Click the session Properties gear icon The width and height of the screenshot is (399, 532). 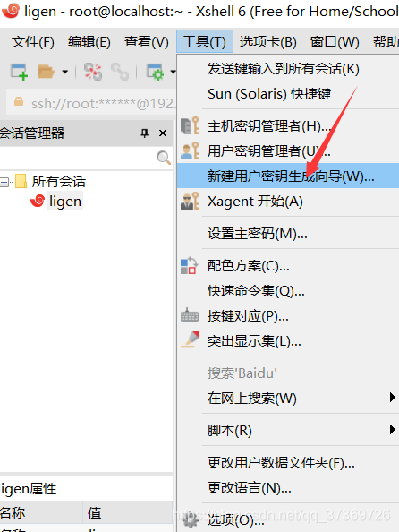pyautogui.click(x=155, y=72)
